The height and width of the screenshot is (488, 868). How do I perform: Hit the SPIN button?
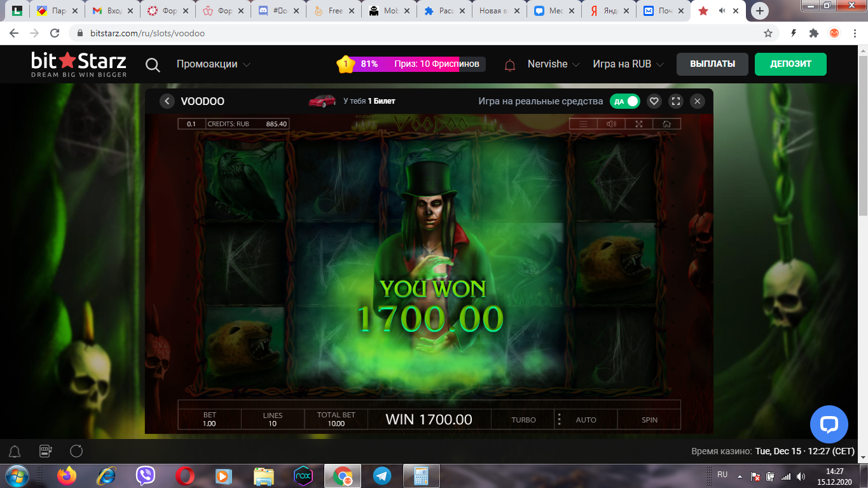(x=649, y=420)
